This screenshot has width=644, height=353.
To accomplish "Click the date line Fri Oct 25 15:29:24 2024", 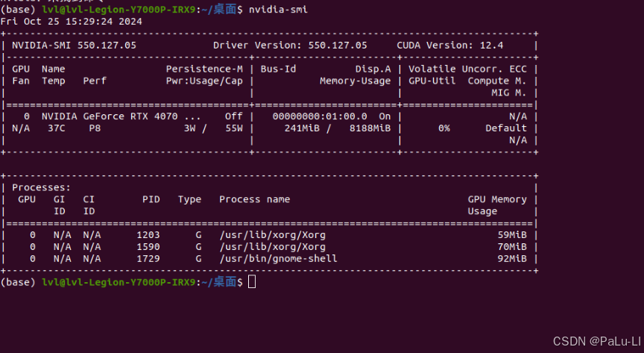I will point(72,21).
